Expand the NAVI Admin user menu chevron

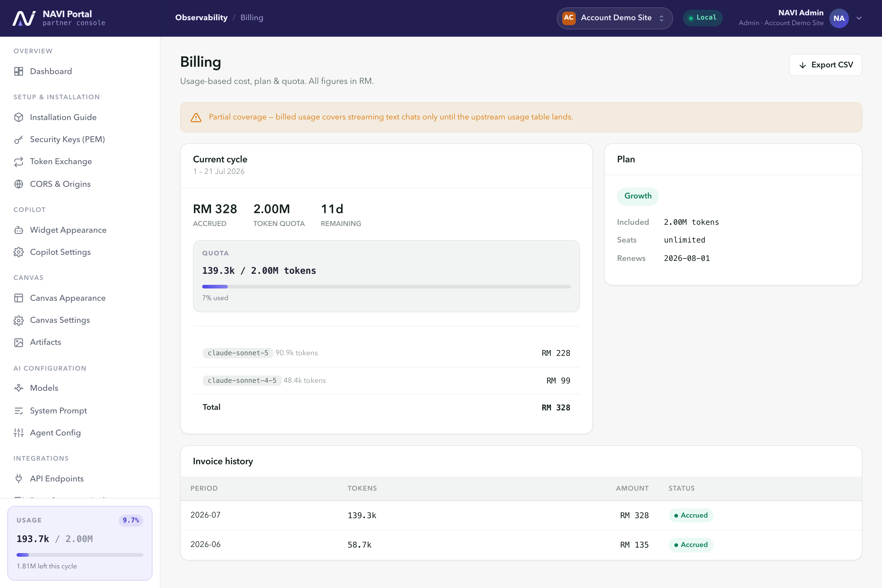click(x=859, y=18)
